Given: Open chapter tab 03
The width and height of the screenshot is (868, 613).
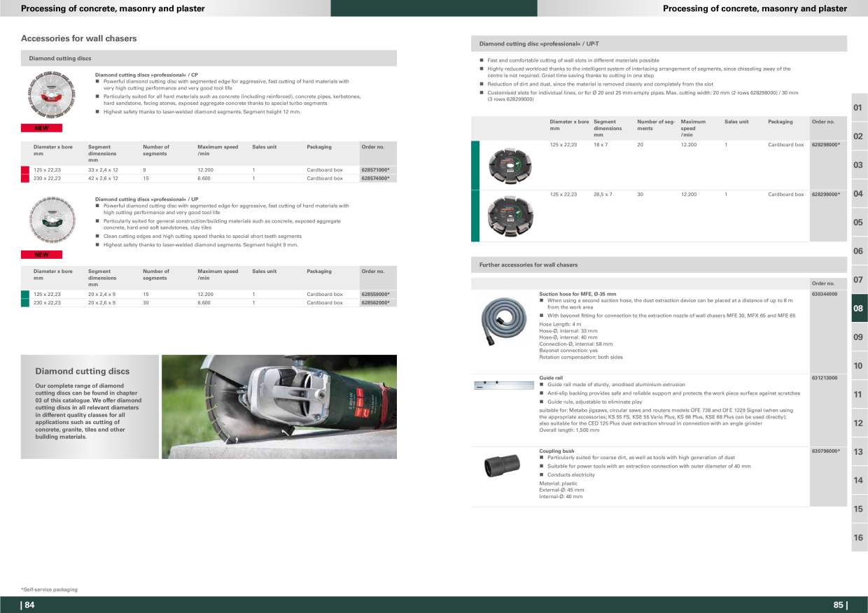Looking at the screenshot, I should click(859, 164).
